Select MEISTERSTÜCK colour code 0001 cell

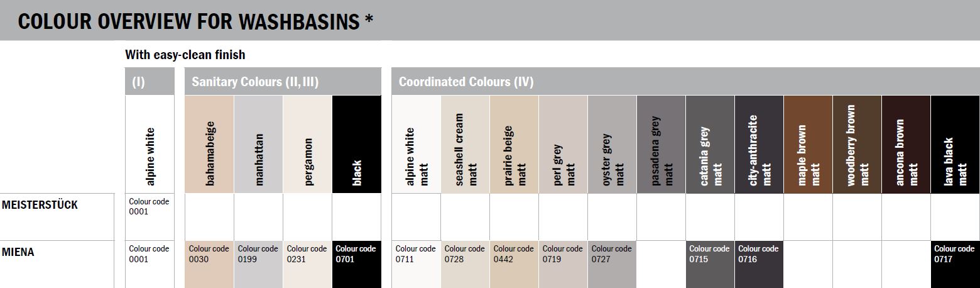[x=150, y=217]
